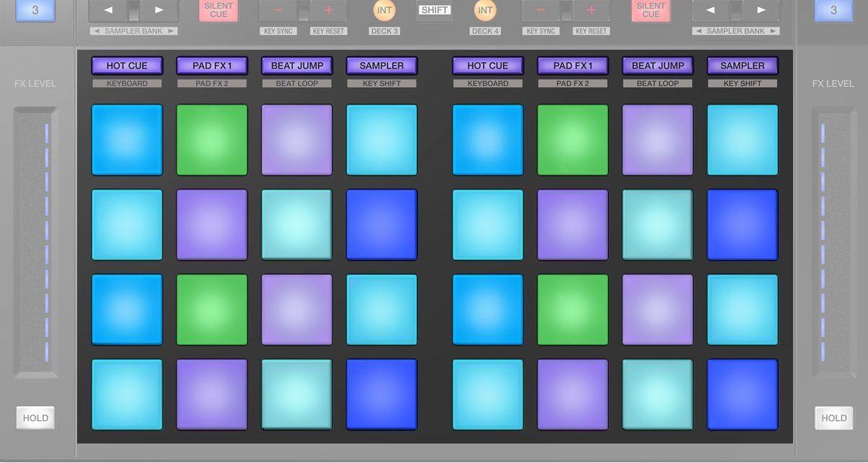Tap right deck third-row lavender pad
Screen dimensions: 868x463
[658, 310]
